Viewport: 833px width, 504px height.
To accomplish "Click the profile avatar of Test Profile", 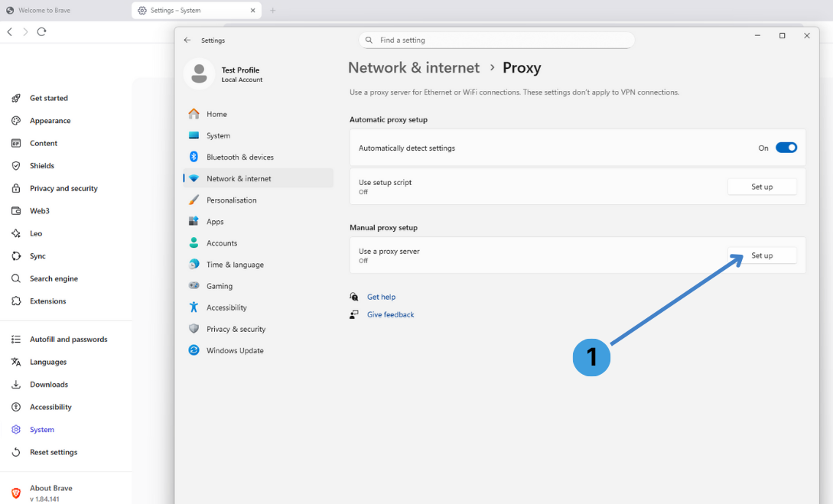I will (x=199, y=74).
